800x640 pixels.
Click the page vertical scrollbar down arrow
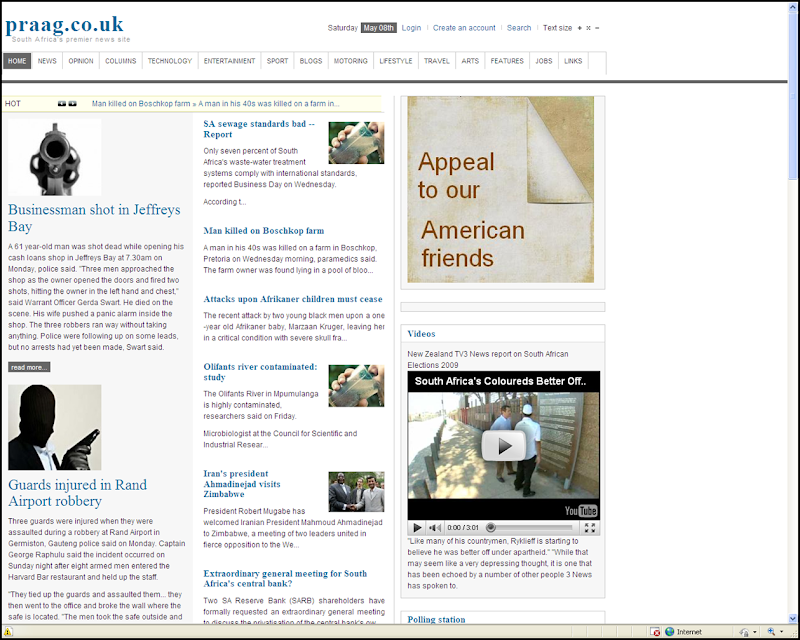793,619
